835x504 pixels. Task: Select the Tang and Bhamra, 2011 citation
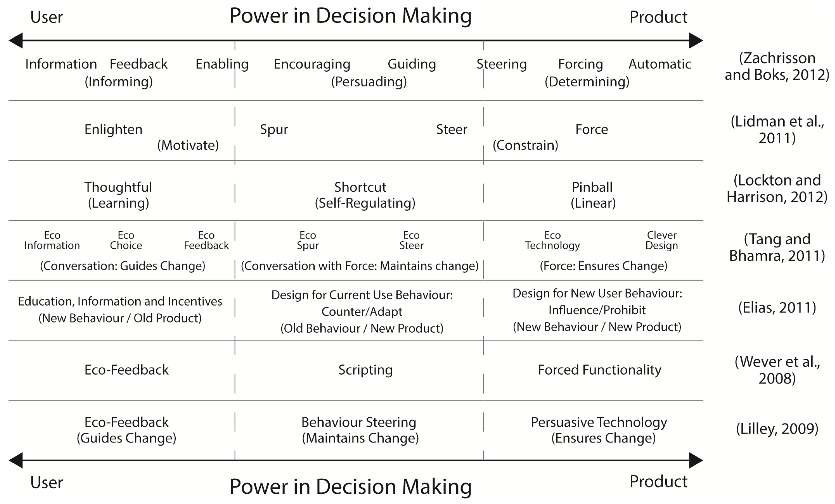pyautogui.click(x=777, y=247)
